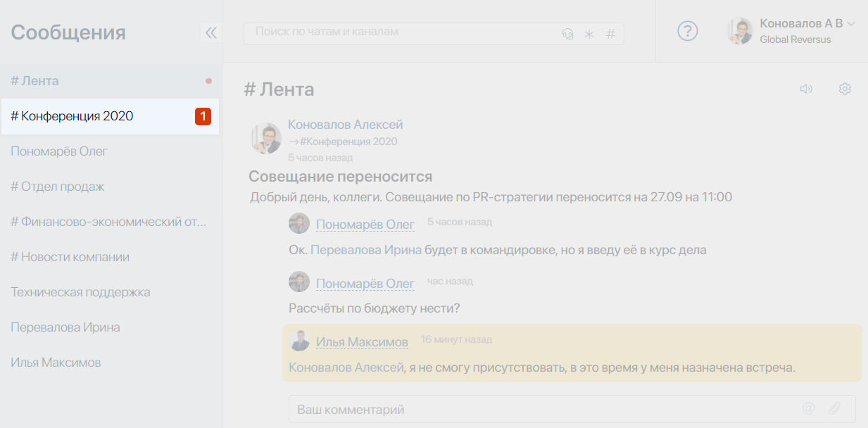Click Коновалов Алексей avatar in the post

266,138
